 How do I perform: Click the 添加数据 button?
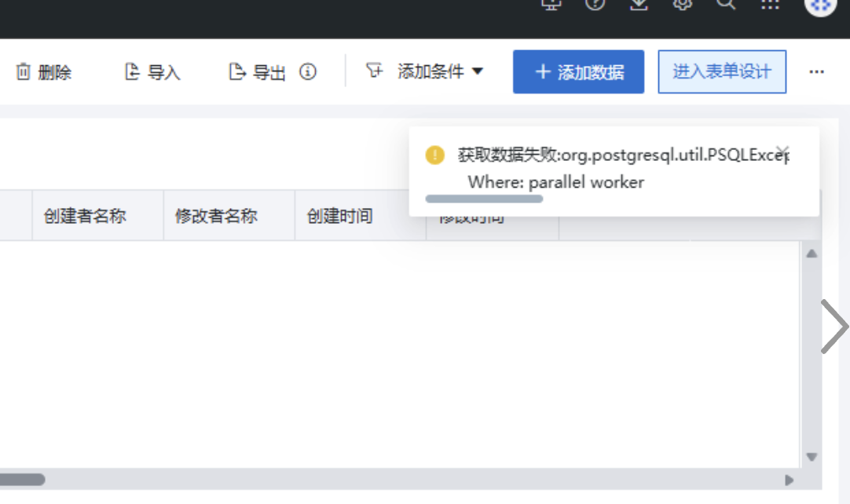click(x=578, y=71)
